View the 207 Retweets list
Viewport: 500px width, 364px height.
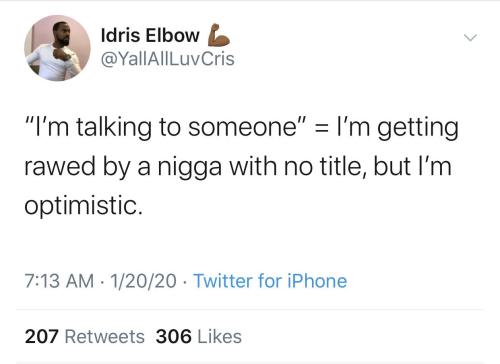pos(85,336)
